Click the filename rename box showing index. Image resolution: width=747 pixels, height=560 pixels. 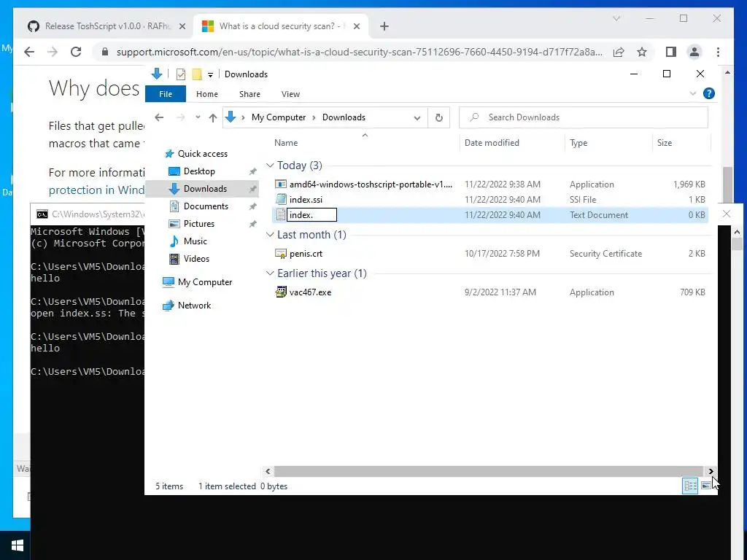click(311, 215)
